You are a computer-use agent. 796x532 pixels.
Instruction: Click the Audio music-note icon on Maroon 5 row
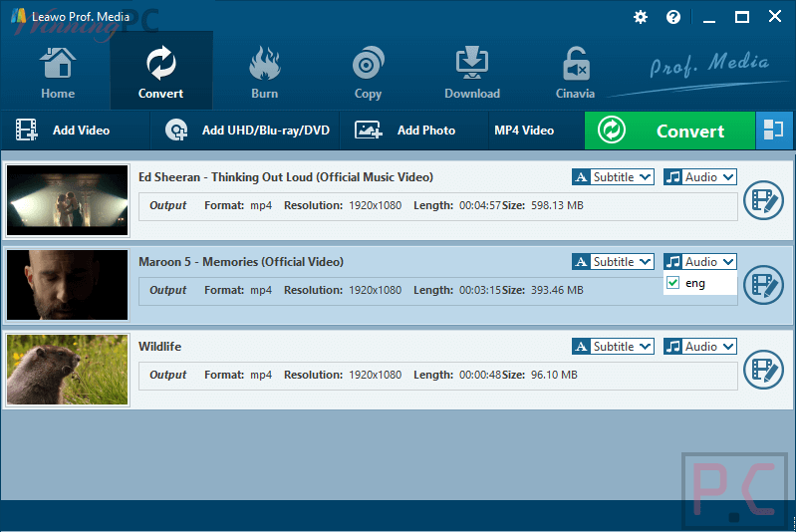point(672,262)
